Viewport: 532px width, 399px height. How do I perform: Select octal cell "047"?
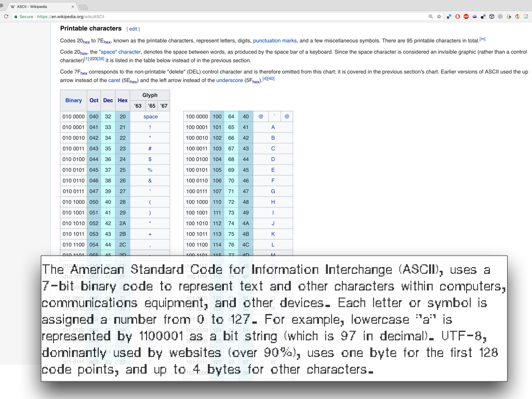tap(94, 191)
